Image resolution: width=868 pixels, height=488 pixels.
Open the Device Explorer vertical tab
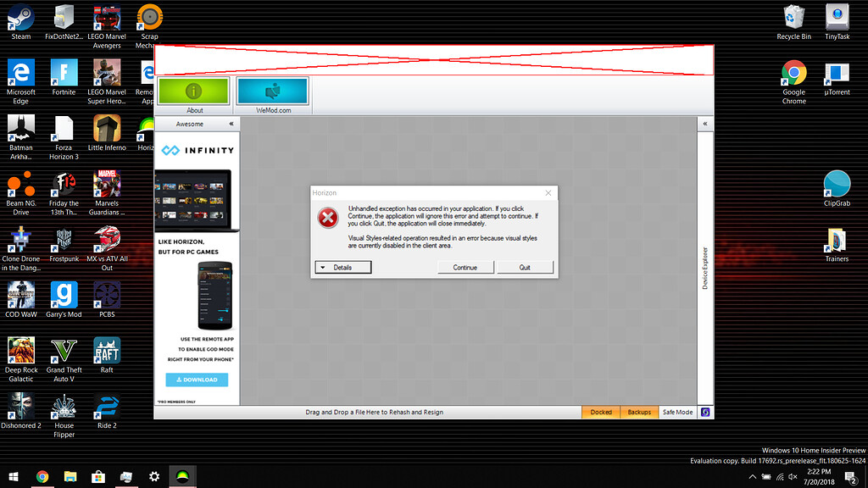tap(704, 269)
